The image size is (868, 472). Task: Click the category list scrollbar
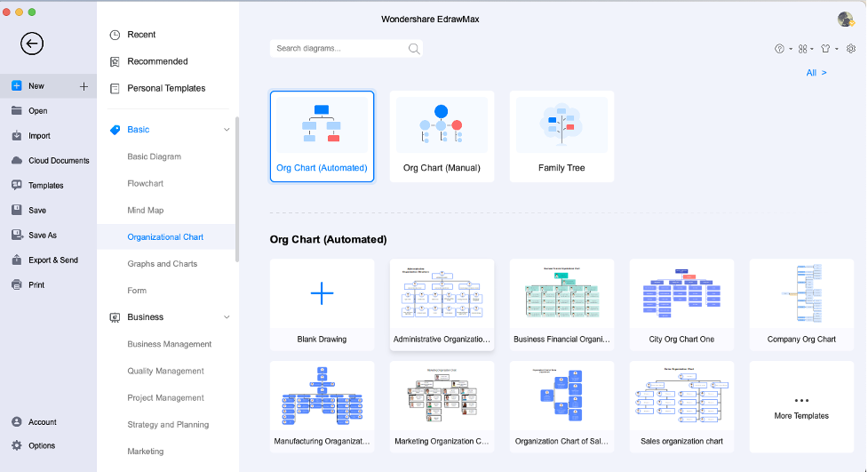coord(237,188)
